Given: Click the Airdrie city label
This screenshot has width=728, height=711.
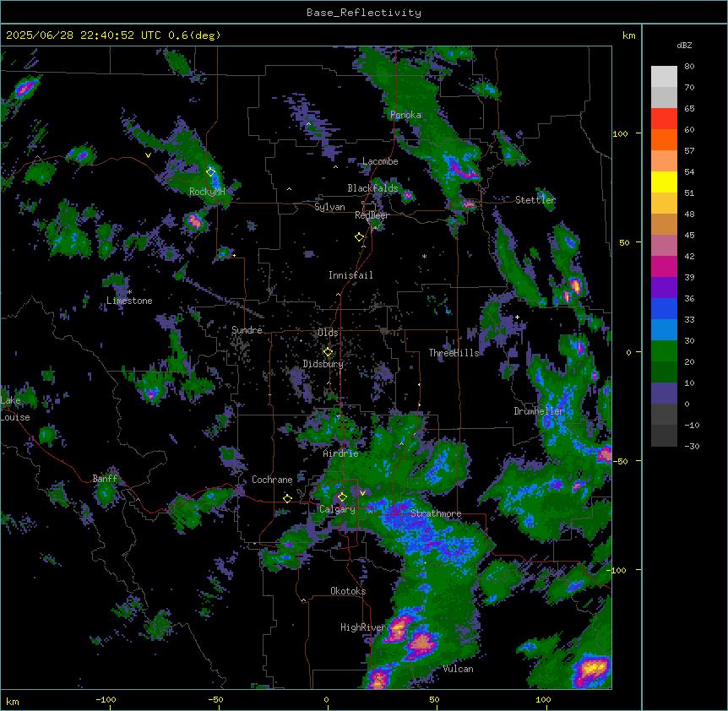Looking at the screenshot, I should (341, 453).
